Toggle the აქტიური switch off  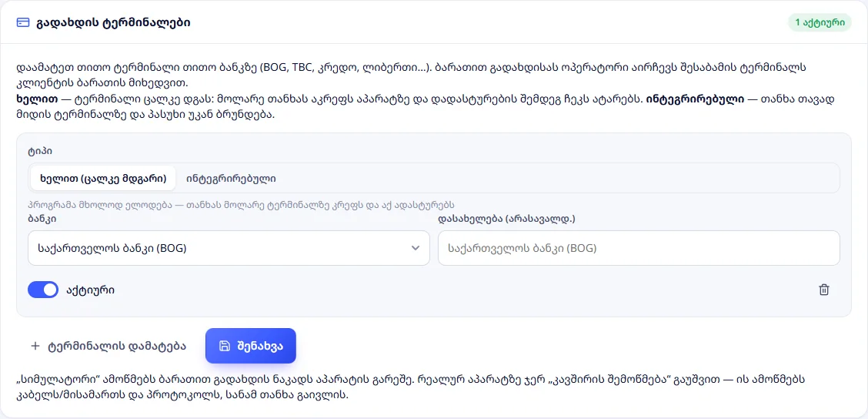click(x=42, y=290)
